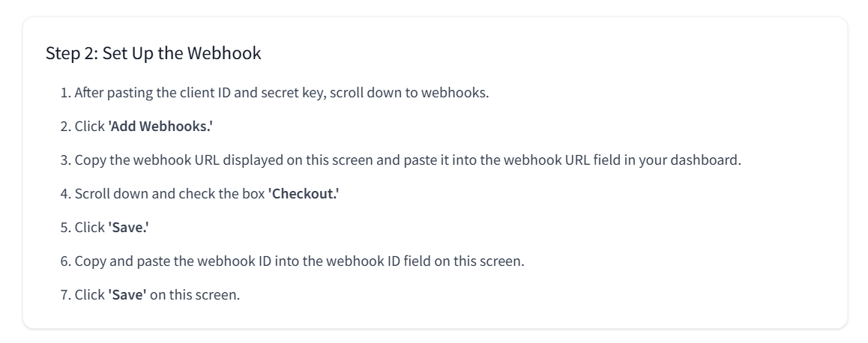Click the list number '2.' marker
The image size is (868, 343).
click(x=66, y=126)
